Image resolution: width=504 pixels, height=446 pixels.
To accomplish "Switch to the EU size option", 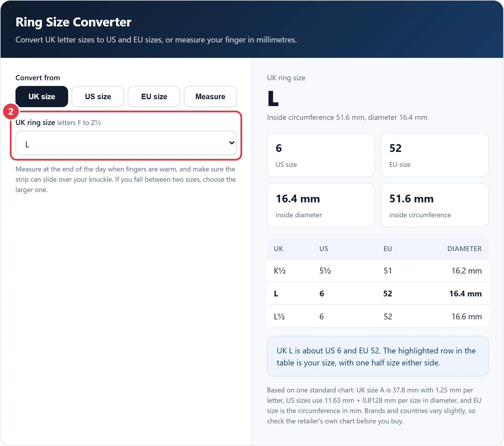I will pos(154,97).
